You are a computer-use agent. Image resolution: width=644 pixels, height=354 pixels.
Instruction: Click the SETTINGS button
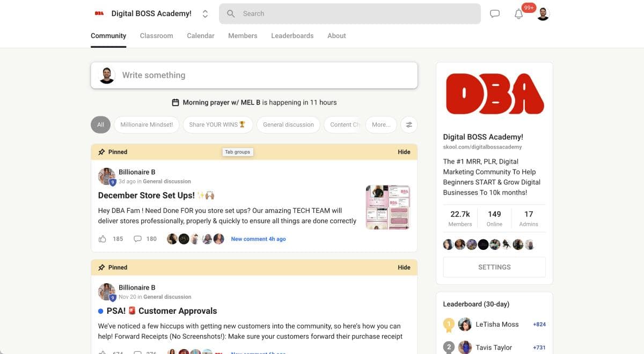(494, 267)
